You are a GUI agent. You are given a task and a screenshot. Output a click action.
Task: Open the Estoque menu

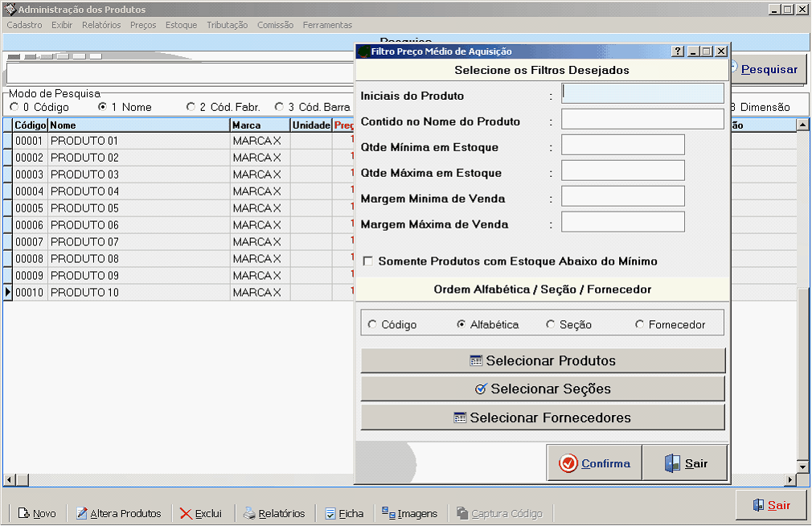coord(181,25)
